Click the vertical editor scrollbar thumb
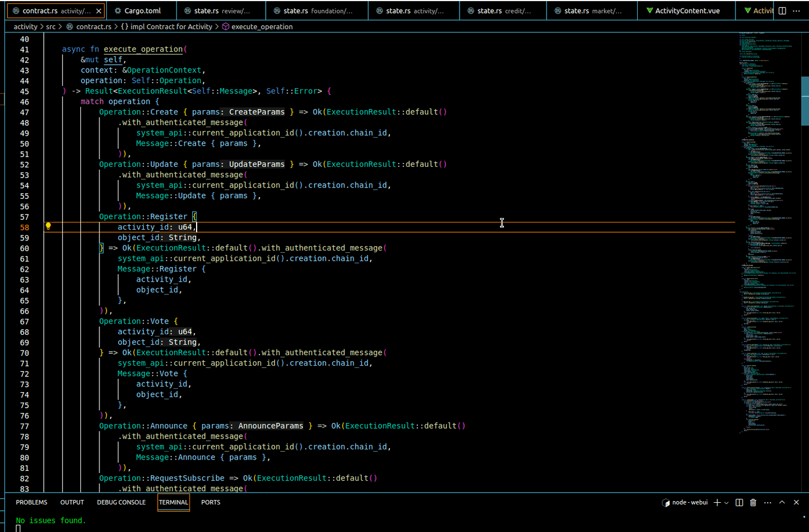809x532 pixels. (x=805, y=101)
